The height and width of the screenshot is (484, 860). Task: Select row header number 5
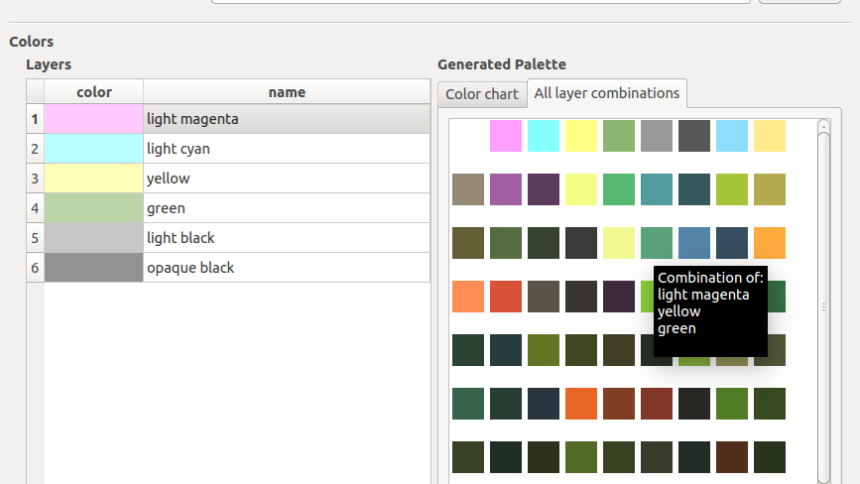coord(35,238)
